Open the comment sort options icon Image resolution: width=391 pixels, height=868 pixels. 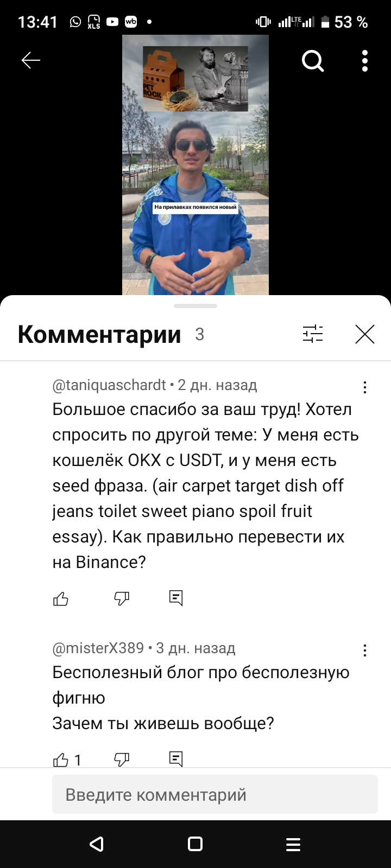(x=313, y=334)
